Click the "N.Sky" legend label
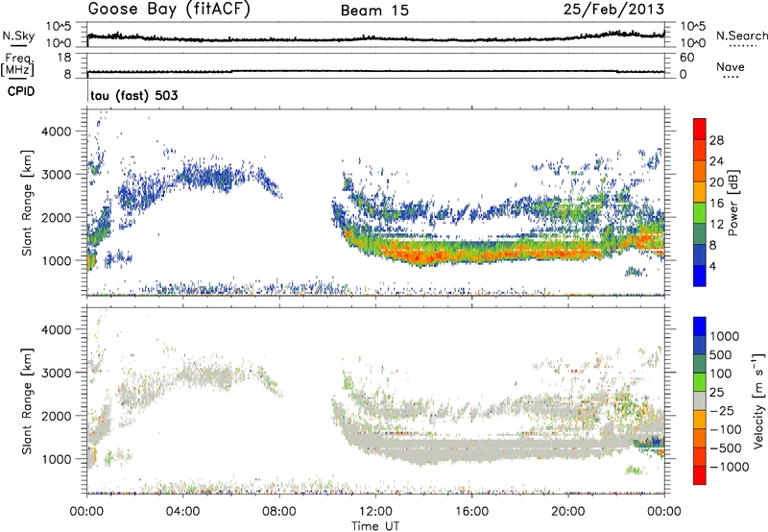Image resolution: width=768 pixels, height=532 pixels. point(18,36)
